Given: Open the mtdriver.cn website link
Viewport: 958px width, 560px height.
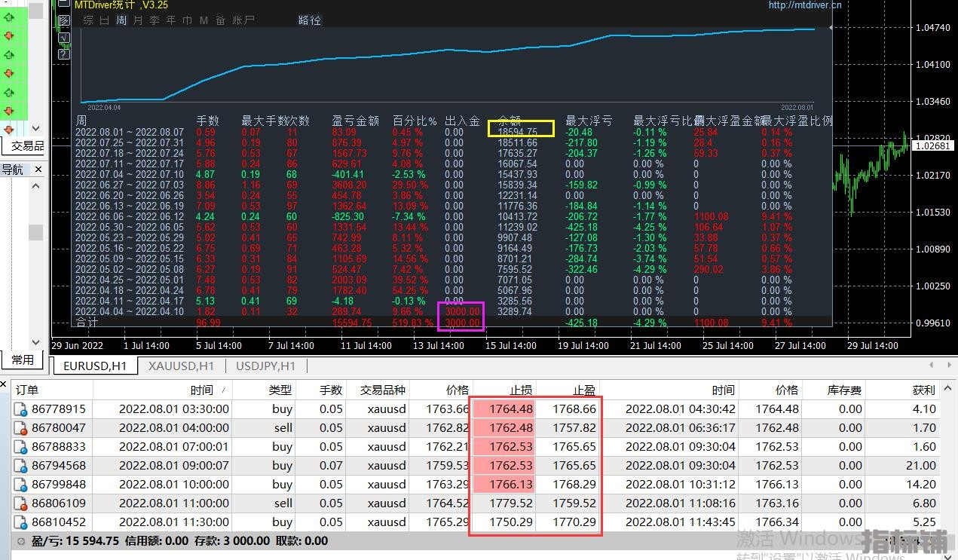Looking at the screenshot, I should [x=805, y=5].
